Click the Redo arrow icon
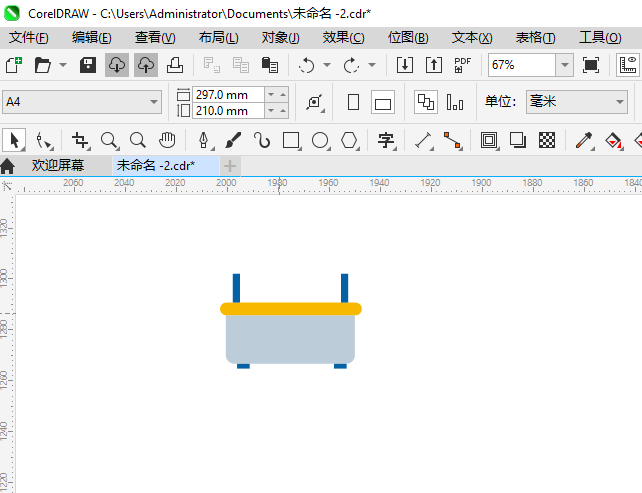 point(351,65)
